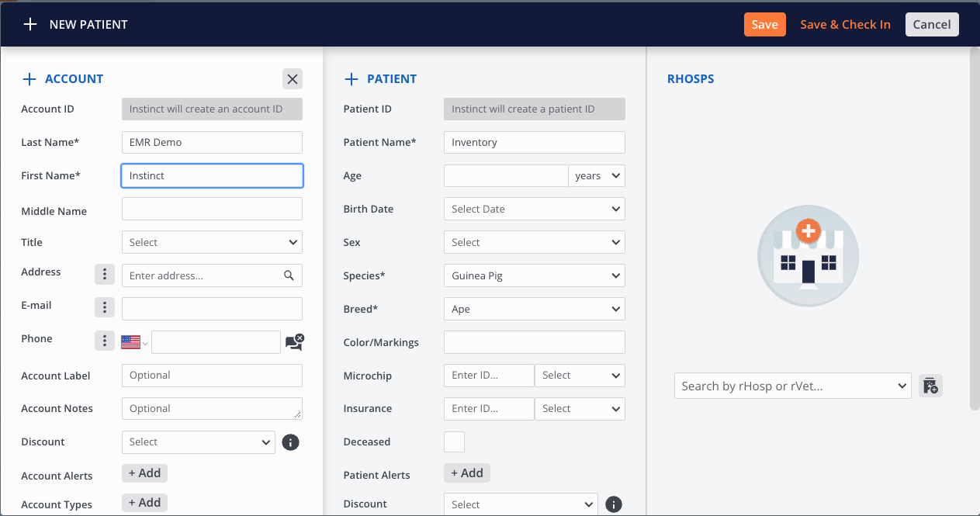Open the Phone three-dot options menu
The width and height of the screenshot is (980, 516).
click(104, 341)
